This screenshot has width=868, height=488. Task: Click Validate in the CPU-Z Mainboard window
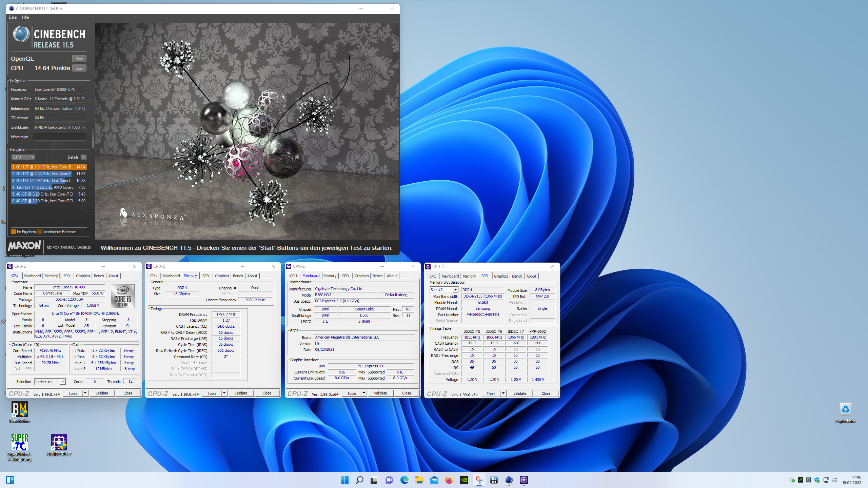(x=380, y=393)
